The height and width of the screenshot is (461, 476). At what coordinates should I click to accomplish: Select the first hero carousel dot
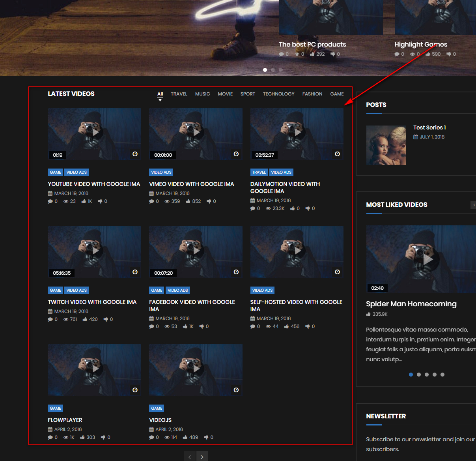point(265,70)
